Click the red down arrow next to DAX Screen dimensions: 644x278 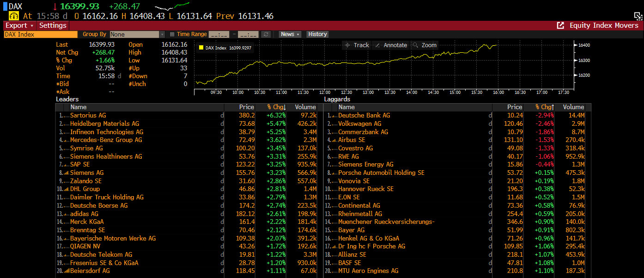pyautogui.click(x=55, y=6)
